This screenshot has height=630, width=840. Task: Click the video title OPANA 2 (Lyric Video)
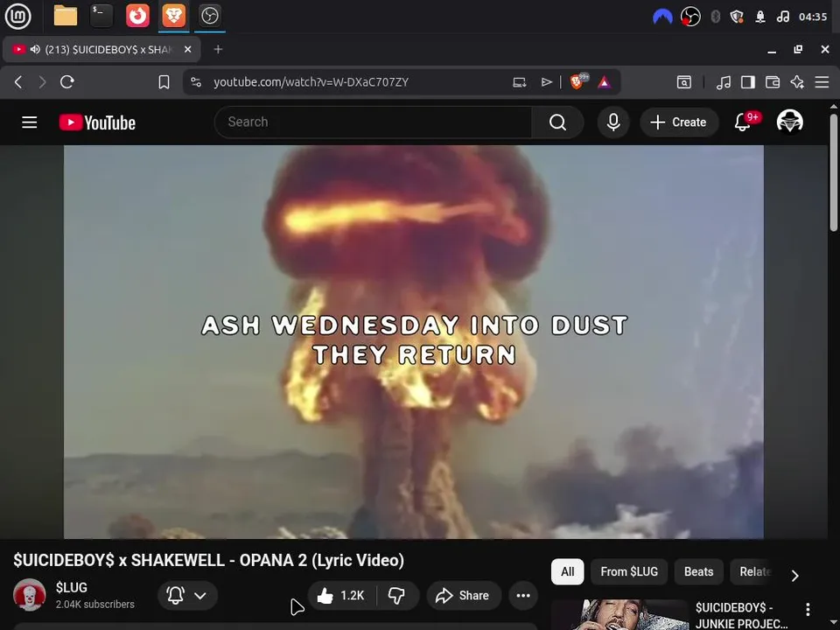(x=208, y=560)
